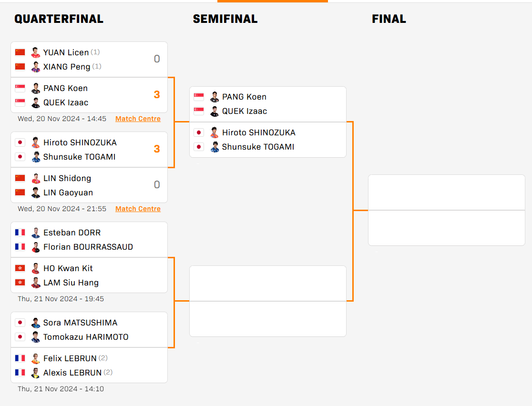Click YUAN Licen's player avatar
The width and height of the screenshot is (532, 406).
pyautogui.click(x=35, y=52)
